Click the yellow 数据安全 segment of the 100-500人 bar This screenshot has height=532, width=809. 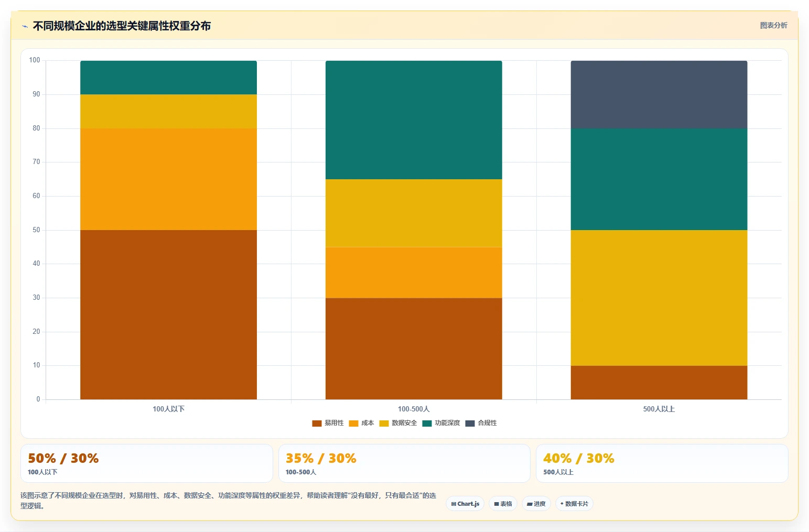[414, 213]
